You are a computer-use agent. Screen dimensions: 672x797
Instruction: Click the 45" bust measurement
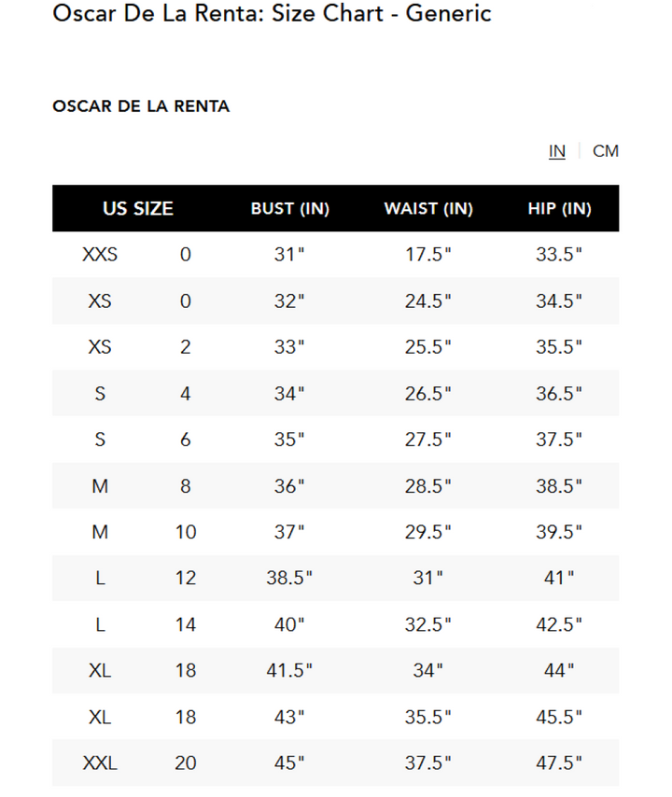[x=290, y=763]
